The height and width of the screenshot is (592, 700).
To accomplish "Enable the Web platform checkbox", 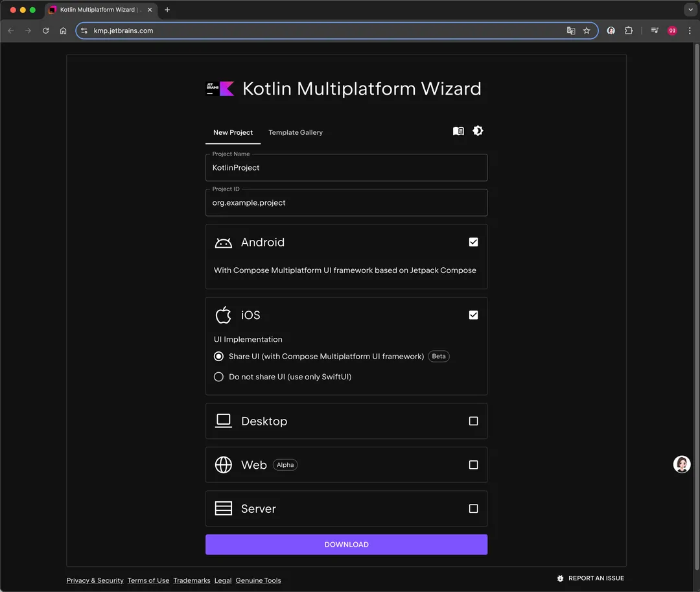I will [x=473, y=465].
